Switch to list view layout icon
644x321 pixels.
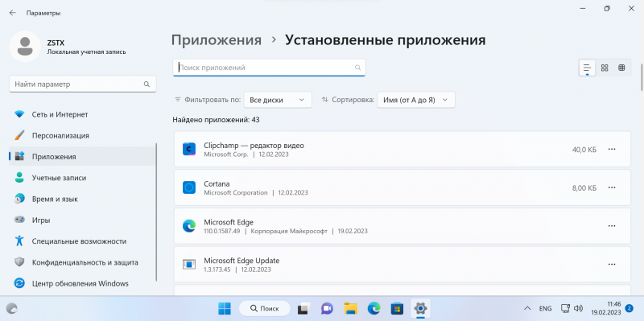coord(587,68)
